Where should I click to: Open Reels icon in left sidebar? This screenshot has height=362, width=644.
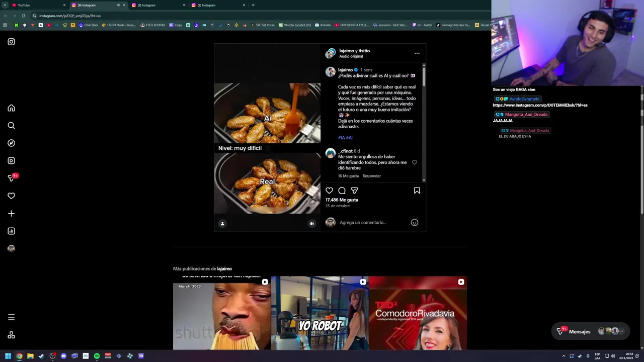coord(11,161)
